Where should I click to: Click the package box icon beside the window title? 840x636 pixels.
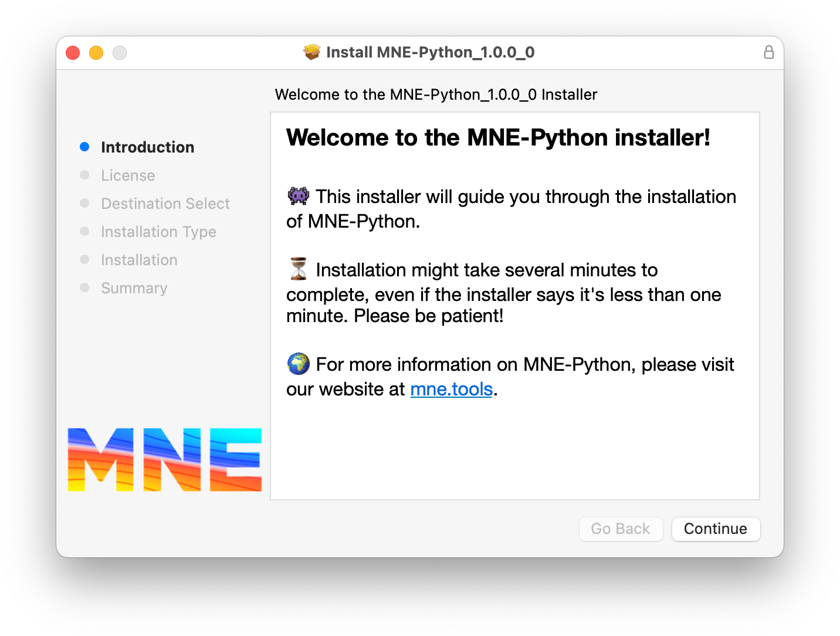pos(311,52)
